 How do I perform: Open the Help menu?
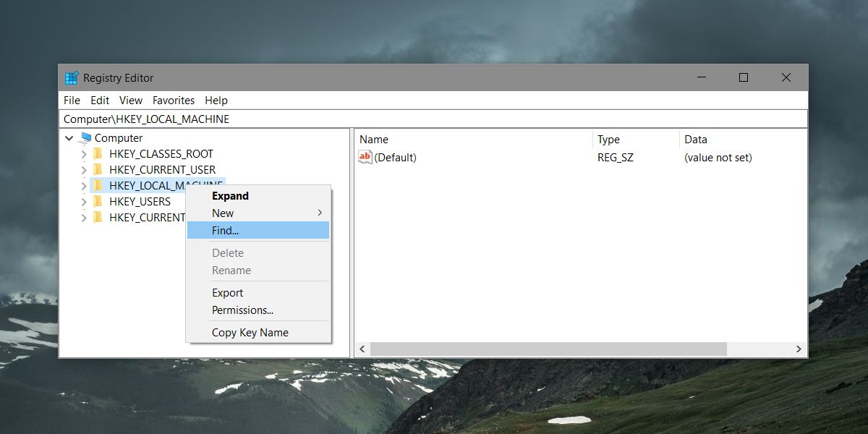(x=216, y=101)
